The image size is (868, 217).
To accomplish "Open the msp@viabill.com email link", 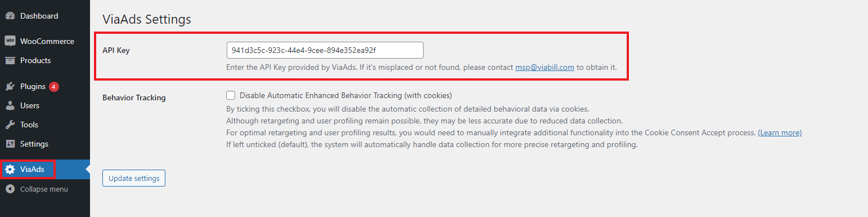I will pos(545,67).
